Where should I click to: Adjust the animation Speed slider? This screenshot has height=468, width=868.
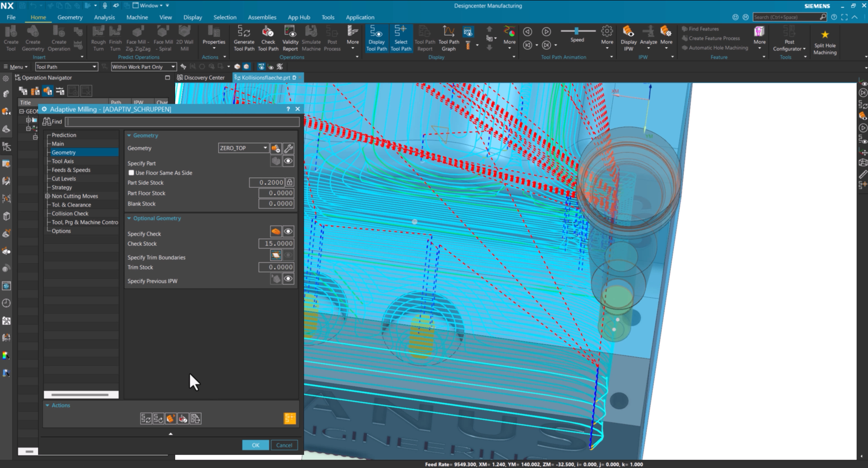577,31
